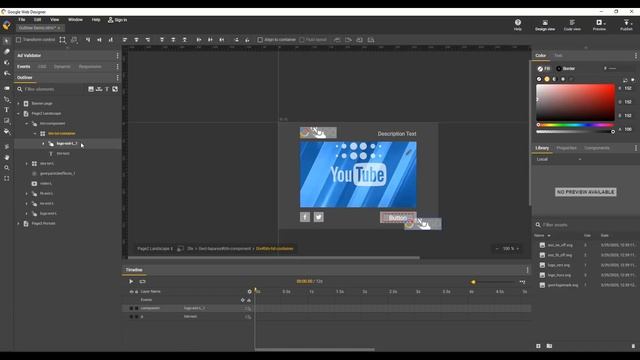This screenshot has width=640, height=360.
Task: Toggle the timeline loop button
Action: click(x=142, y=281)
